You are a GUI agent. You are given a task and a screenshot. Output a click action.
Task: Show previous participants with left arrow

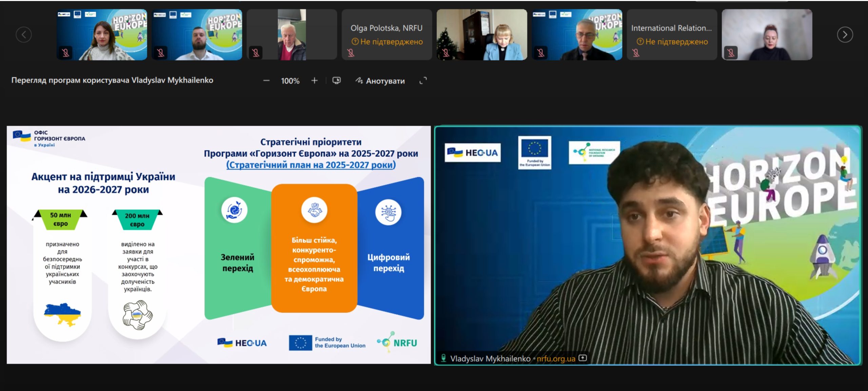point(24,35)
